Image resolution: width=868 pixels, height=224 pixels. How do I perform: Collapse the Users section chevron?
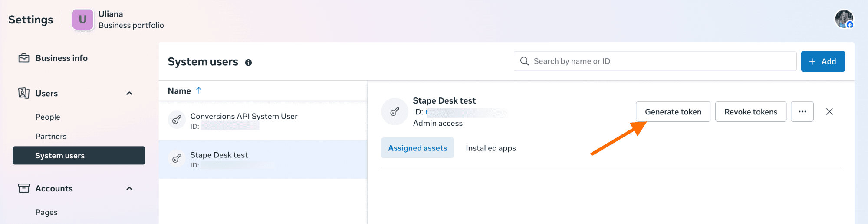129,94
